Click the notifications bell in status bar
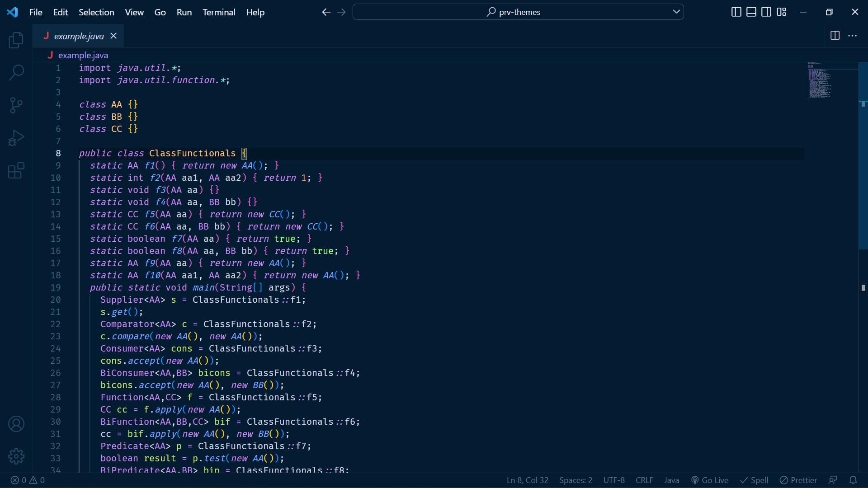Viewport: 868px width, 488px height. click(x=853, y=480)
